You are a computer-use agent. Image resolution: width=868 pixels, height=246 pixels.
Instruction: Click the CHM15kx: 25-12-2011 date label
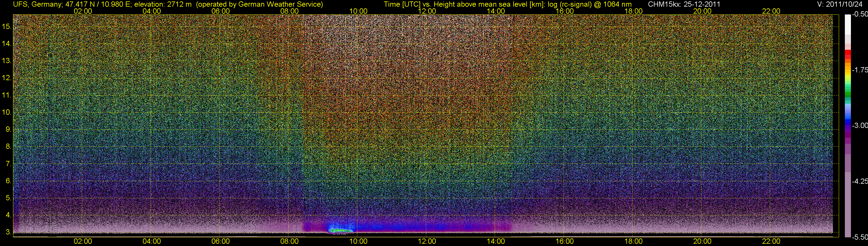[683, 4]
